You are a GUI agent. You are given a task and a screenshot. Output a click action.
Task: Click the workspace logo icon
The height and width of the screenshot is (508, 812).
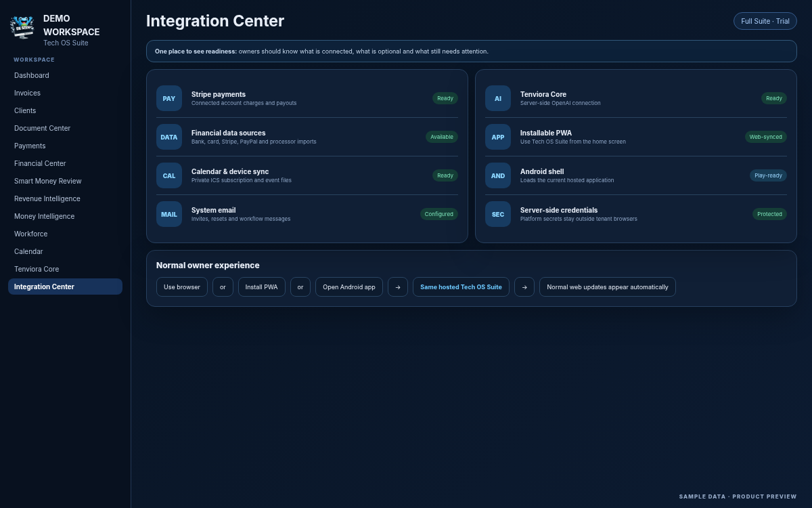click(x=22, y=27)
